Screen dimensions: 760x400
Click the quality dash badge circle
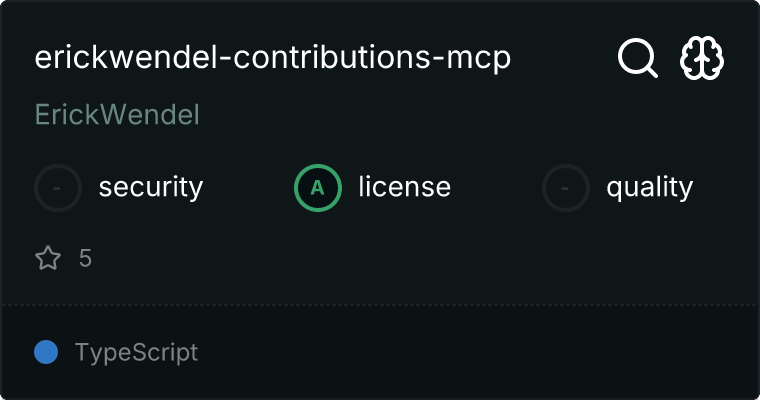point(566,187)
